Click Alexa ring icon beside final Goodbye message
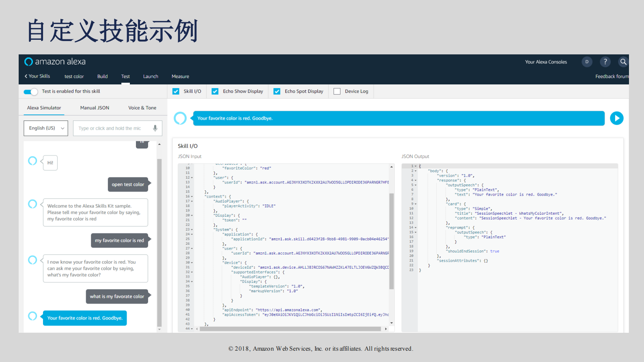The image size is (644, 362). click(x=32, y=316)
